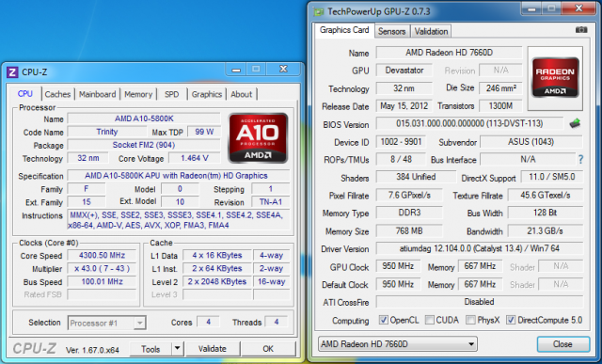This screenshot has height=364, width=602.
Task: Click the Bandwidth value 21.3 GB/s
Action: click(546, 230)
